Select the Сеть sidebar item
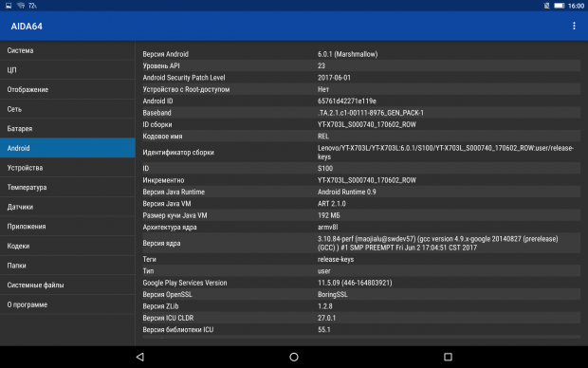Screen dimensions: 588x368 point(67,109)
